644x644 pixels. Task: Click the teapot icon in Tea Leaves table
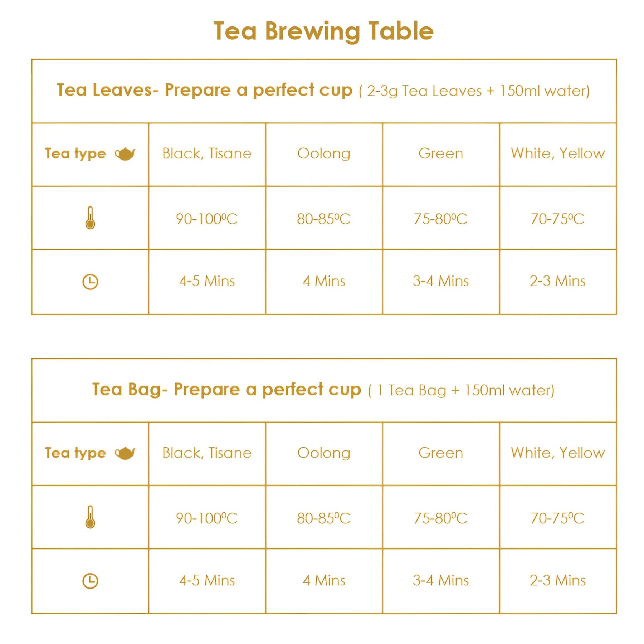pyautogui.click(x=125, y=154)
